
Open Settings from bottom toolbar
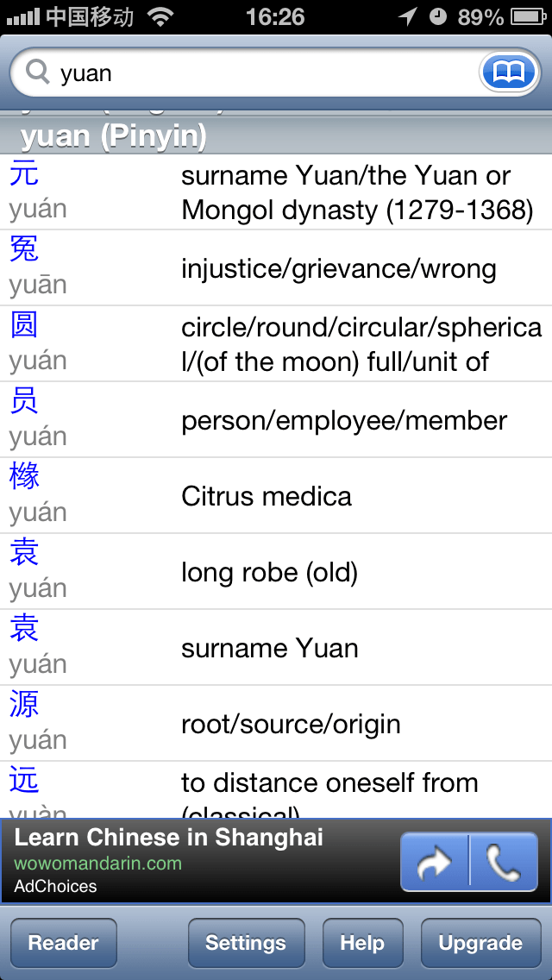pyautogui.click(x=246, y=943)
